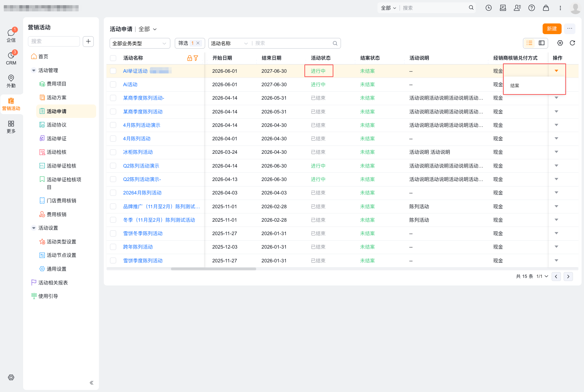The height and width of the screenshot is (392, 584).
Task: Click the ··· more button beside 新建
Action: tap(570, 29)
